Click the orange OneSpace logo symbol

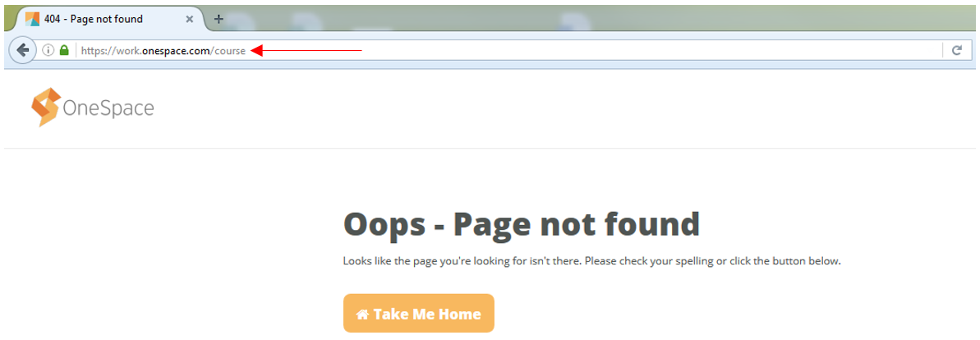[46, 107]
